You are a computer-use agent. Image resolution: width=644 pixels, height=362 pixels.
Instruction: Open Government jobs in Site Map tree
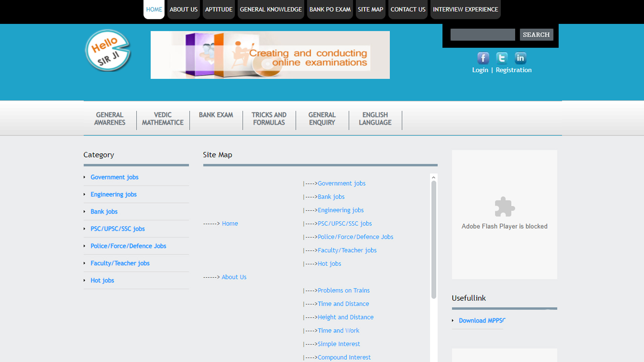pyautogui.click(x=341, y=183)
